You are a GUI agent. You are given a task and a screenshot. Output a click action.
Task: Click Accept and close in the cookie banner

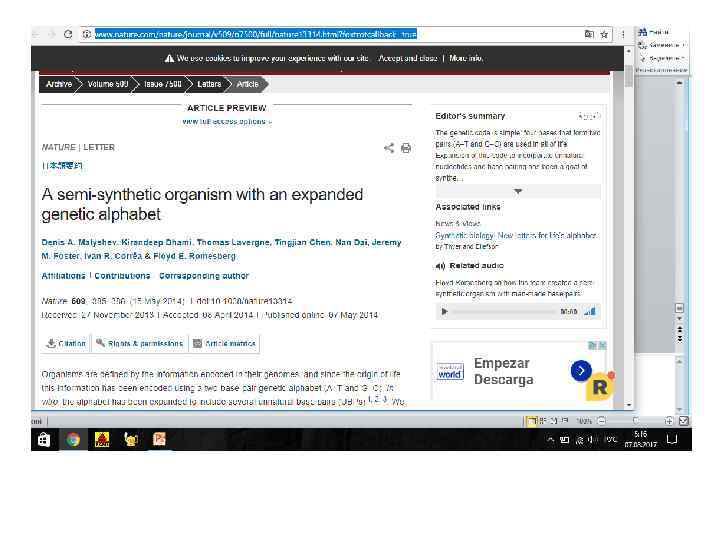(407, 58)
